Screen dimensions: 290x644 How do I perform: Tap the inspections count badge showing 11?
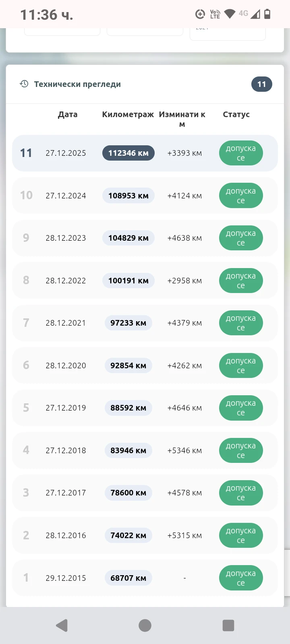tap(262, 84)
